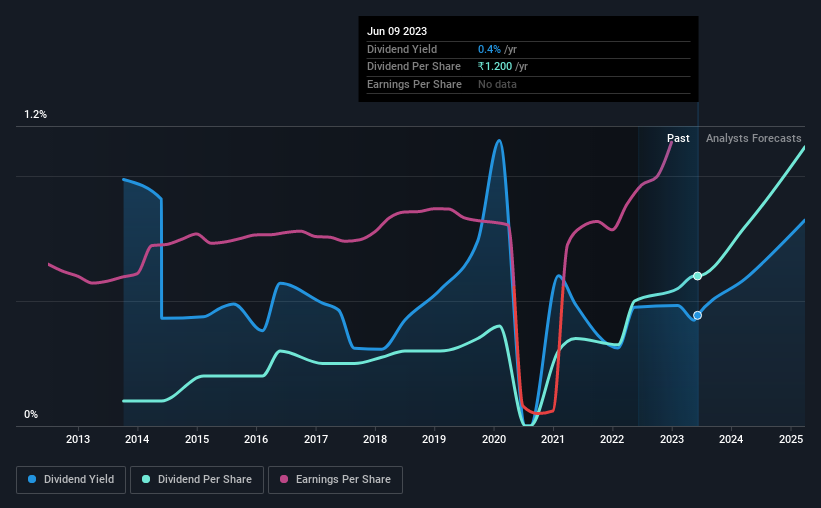Screen dimensions: 821x508
Task: Click the blue data point marker at Jun 2023
Action: coord(697,315)
